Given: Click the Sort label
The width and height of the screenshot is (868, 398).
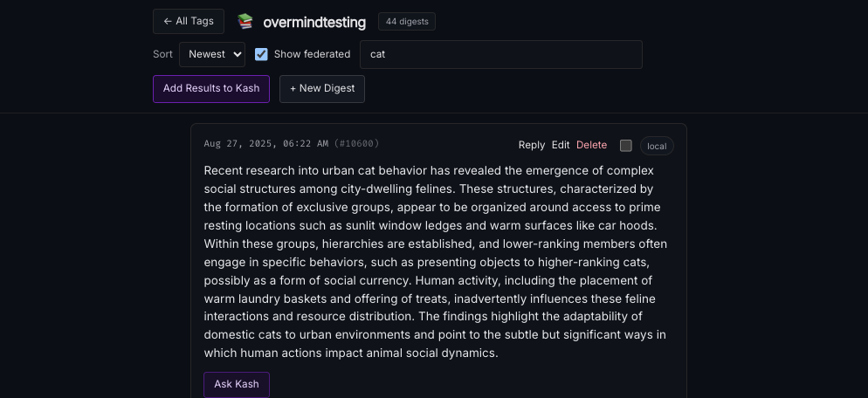Looking at the screenshot, I should point(162,54).
